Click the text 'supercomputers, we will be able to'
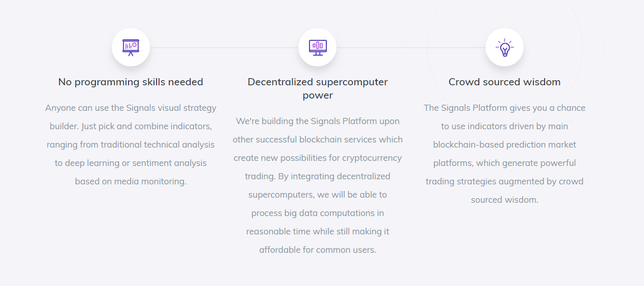 tap(318, 195)
